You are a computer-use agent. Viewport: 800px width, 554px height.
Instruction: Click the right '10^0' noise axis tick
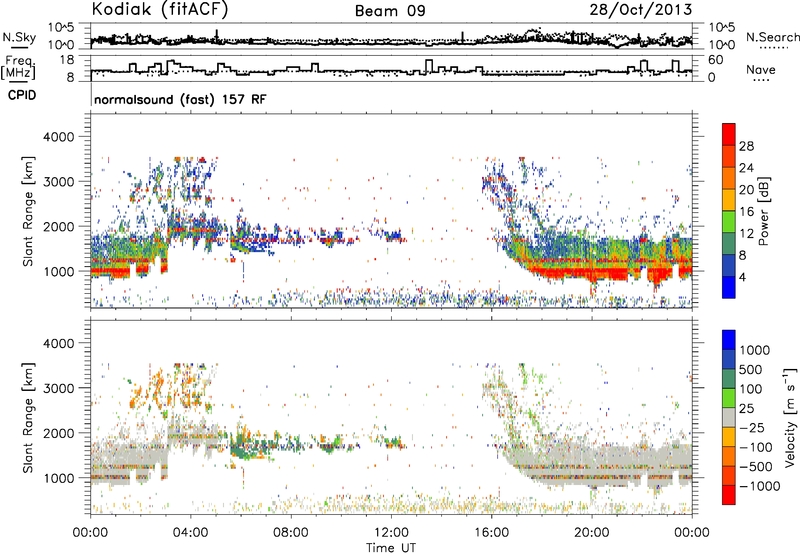pyautogui.click(x=721, y=45)
